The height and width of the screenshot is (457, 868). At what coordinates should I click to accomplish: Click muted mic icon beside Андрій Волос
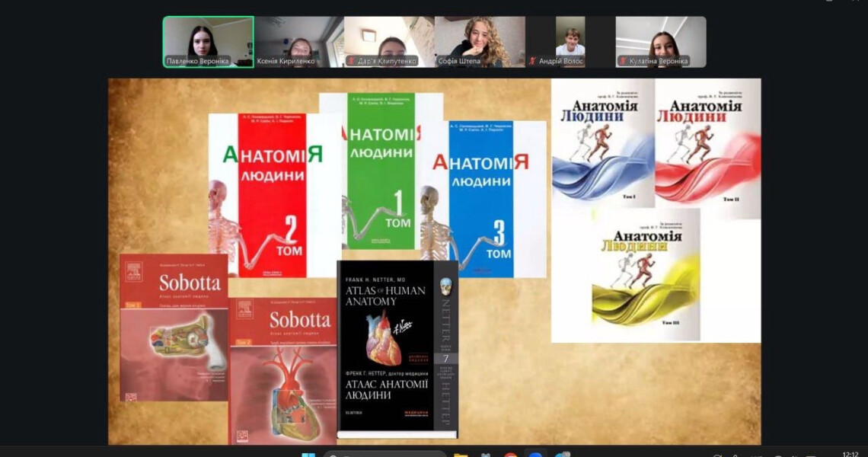(532, 61)
